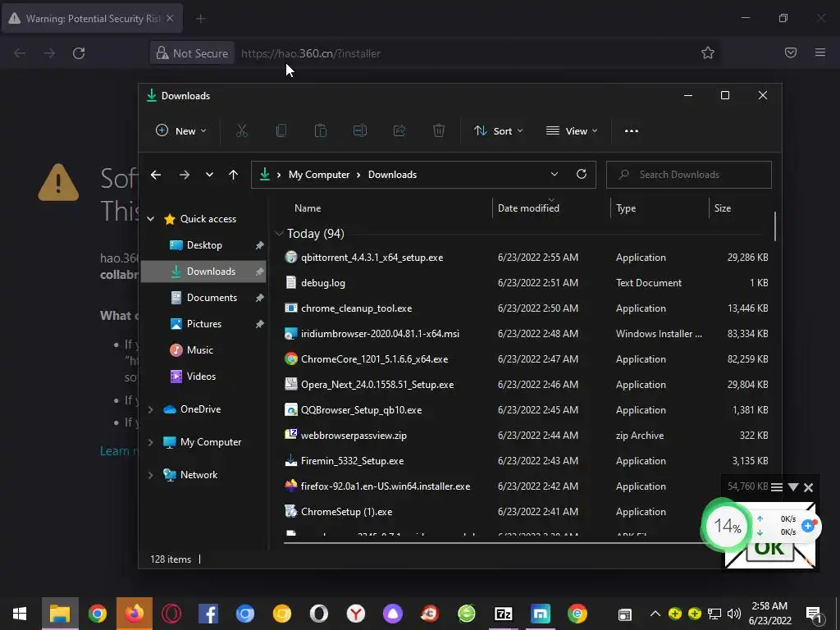The width and height of the screenshot is (840, 630).
Task: Reload the page in Firefox window
Action: point(79,53)
